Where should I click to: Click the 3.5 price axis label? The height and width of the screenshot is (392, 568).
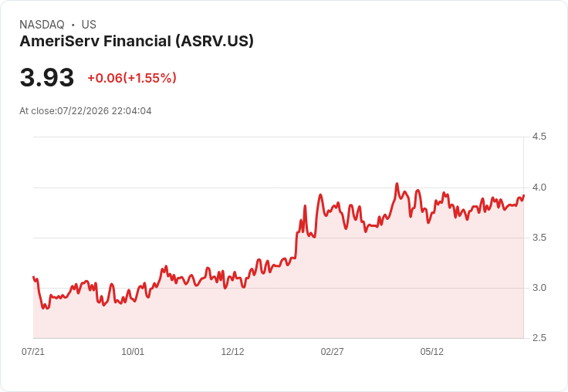pos(539,238)
